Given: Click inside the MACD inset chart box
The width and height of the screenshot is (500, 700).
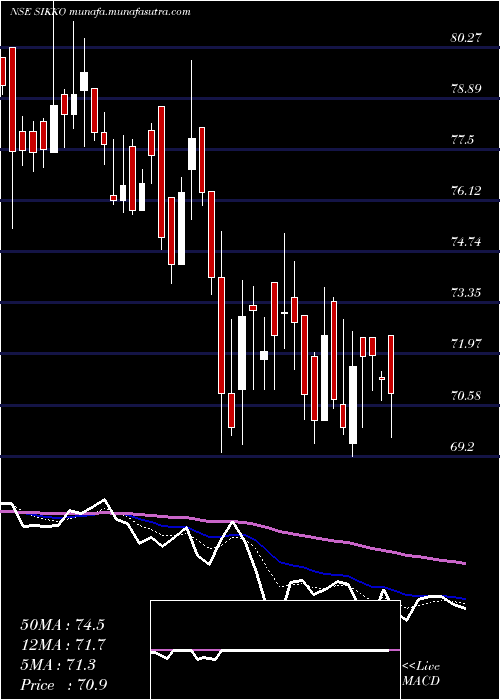Looking at the screenshot, I should pos(275,650).
